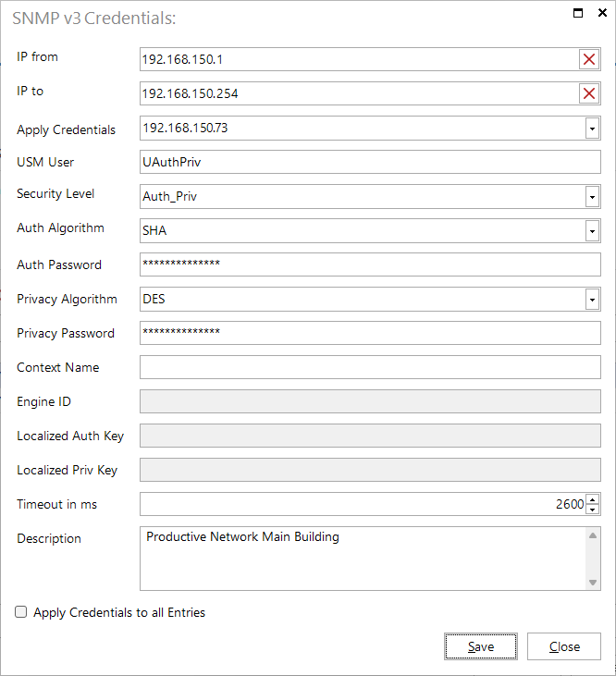This screenshot has width=616, height=676.
Task: Click the Localized Auth Key field
Action: click(x=370, y=436)
